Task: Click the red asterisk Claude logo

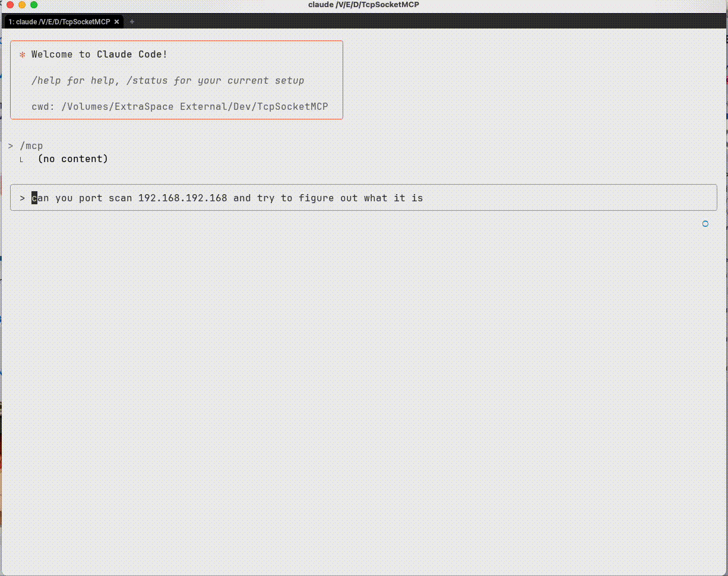Action: (23, 55)
